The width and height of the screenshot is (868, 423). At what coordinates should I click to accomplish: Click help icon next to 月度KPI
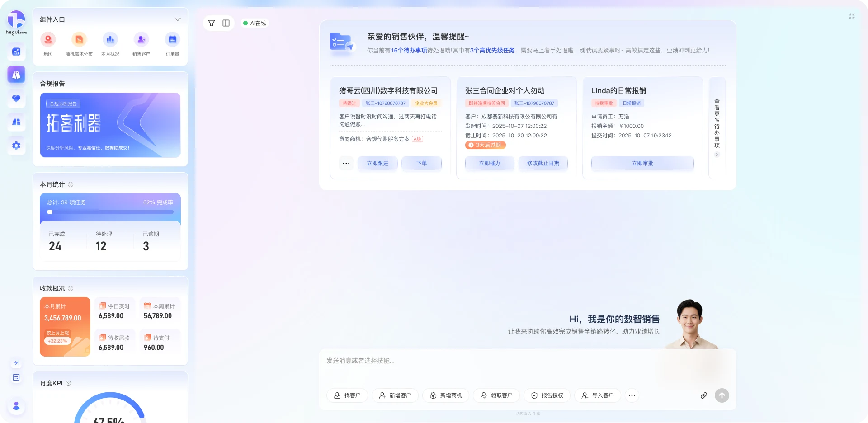pos(68,383)
